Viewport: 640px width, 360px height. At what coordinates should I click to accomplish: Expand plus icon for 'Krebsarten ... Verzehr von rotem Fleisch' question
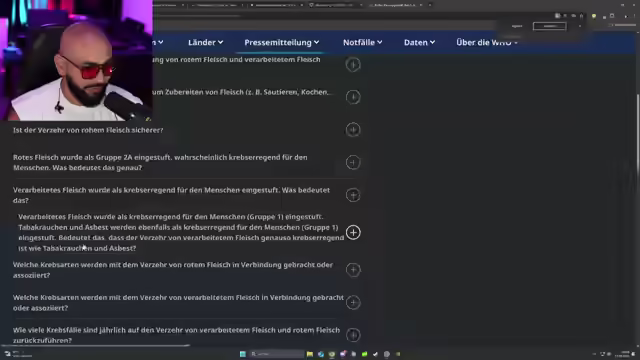pyautogui.click(x=353, y=270)
